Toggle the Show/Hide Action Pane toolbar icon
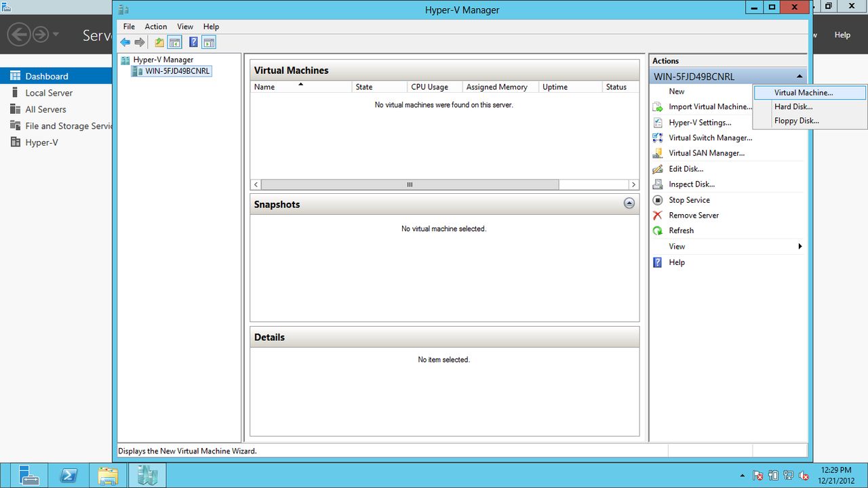Image resolution: width=868 pixels, height=488 pixels. tap(209, 42)
